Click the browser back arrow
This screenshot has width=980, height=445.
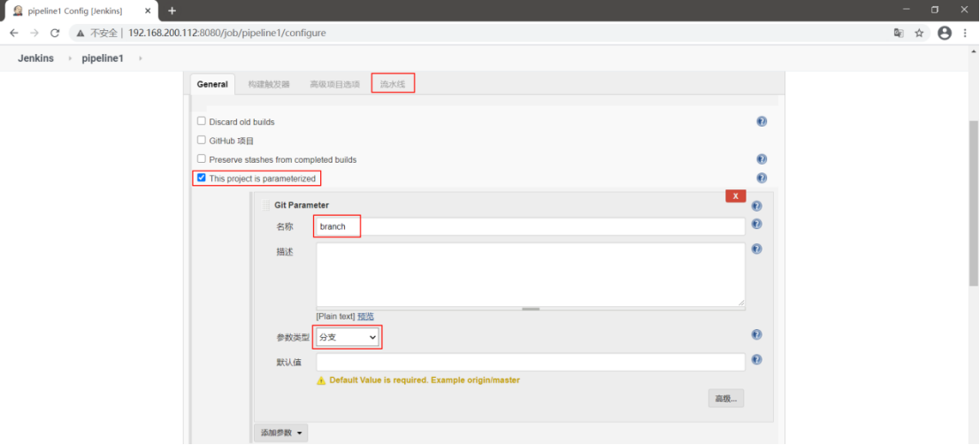point(14,33)
